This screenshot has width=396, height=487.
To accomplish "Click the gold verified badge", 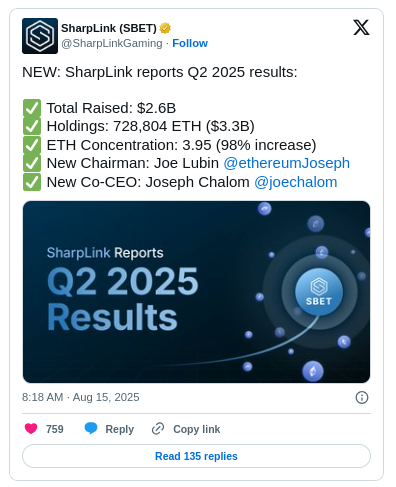I will [x=165, y=28].
